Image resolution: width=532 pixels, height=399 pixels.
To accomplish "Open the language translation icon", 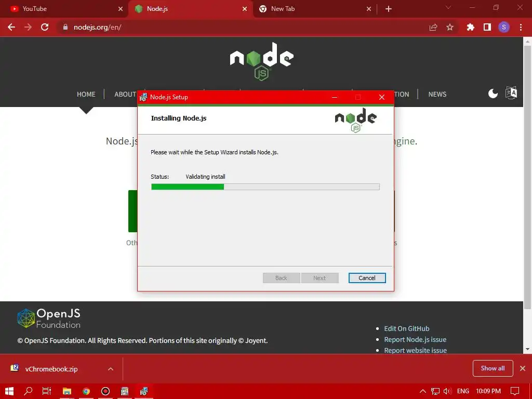I will click(511, 92).
